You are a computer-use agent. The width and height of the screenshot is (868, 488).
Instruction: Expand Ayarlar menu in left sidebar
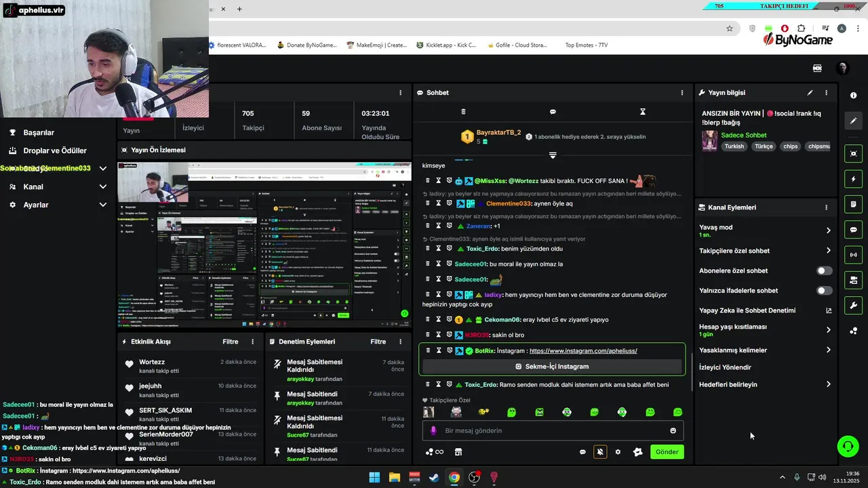click(103, 205)
